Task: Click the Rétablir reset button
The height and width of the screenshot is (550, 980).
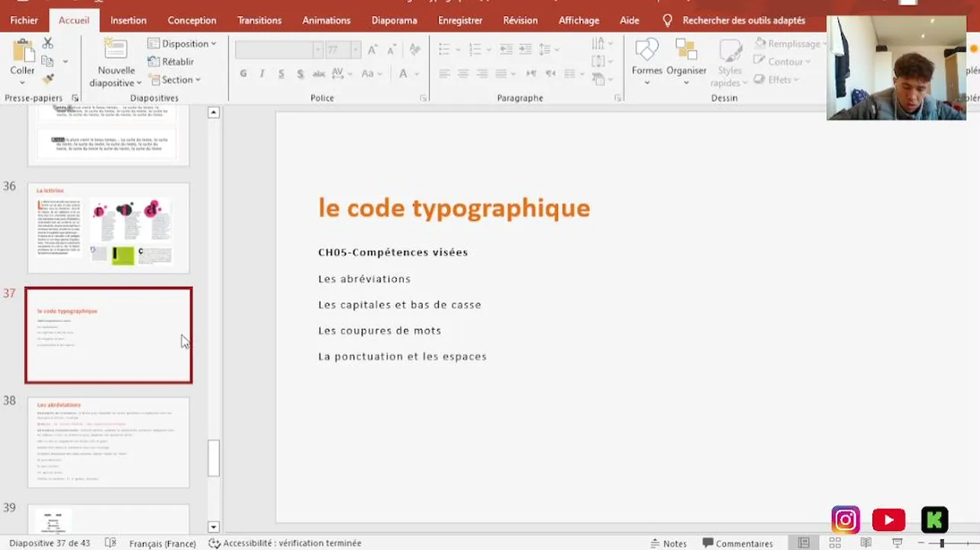Action: (170, 61)
